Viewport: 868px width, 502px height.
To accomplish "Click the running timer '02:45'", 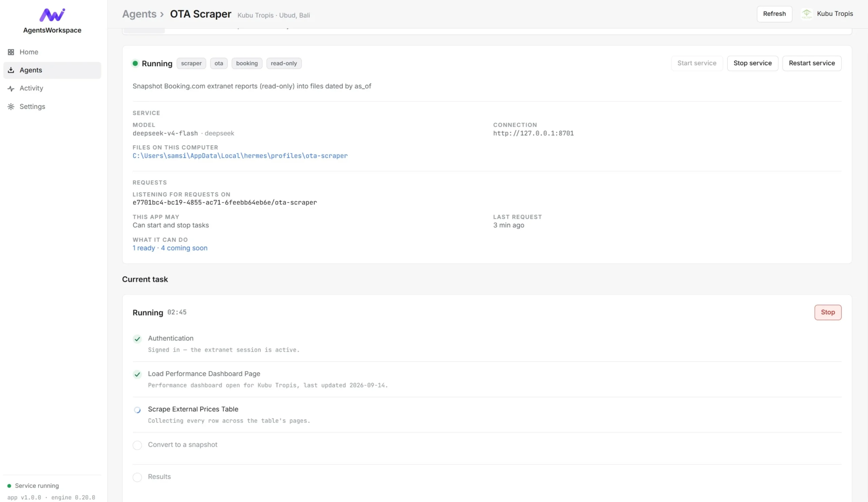I will click(177, 312).
